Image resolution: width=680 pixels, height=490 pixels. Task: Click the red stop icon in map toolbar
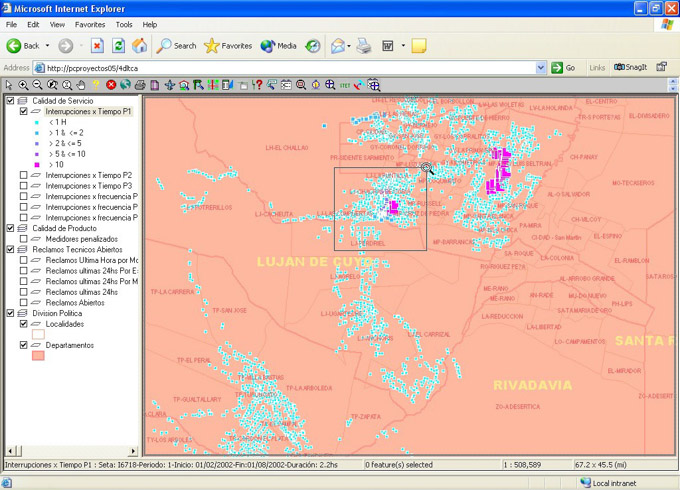pyautogui.click(x=111, y=86)
